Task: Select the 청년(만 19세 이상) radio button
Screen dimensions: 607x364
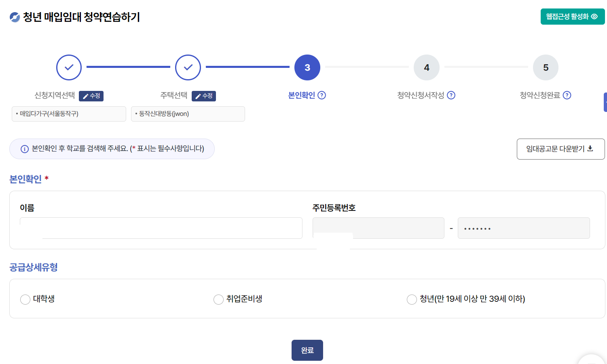Action: (x=412, y=299)
